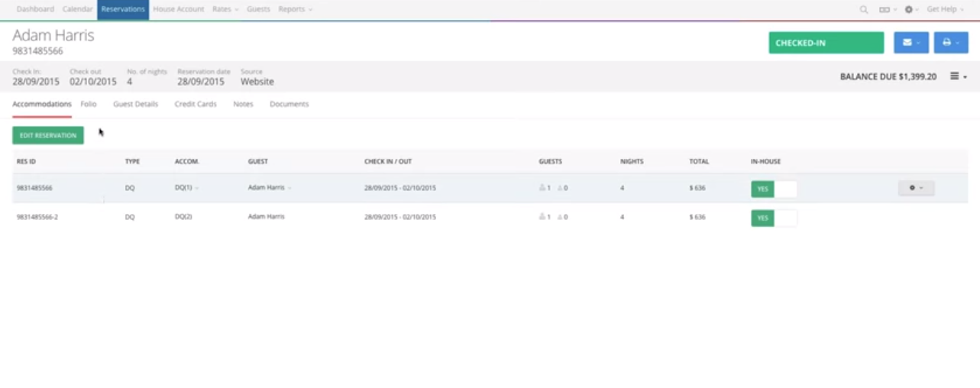Click adult guest icon in first row

pos(542,188)
